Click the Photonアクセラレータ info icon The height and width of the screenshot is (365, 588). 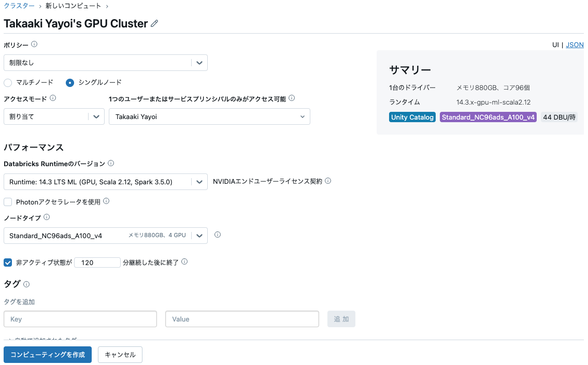(106, 201)
